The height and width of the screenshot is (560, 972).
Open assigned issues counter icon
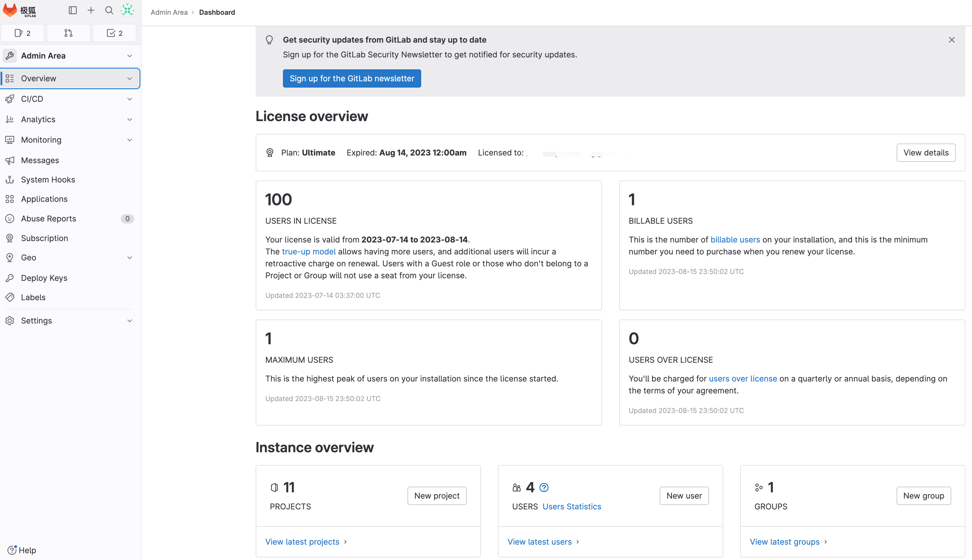coord(23,33)
